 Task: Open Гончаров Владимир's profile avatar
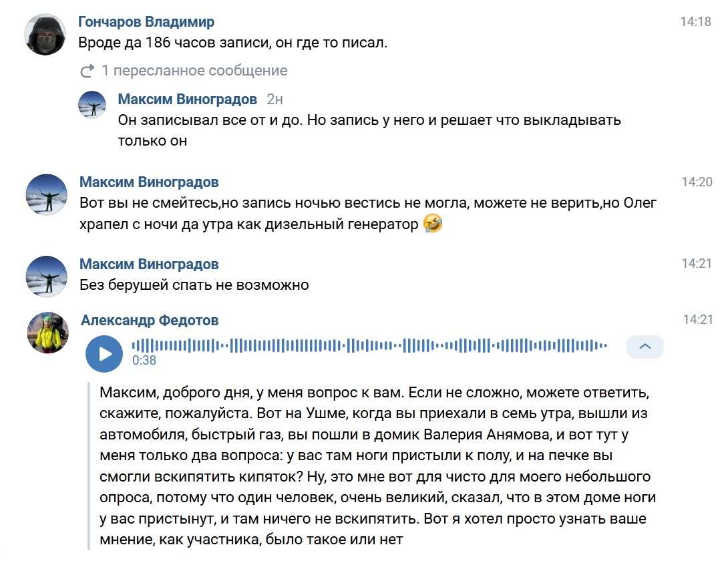45,35
